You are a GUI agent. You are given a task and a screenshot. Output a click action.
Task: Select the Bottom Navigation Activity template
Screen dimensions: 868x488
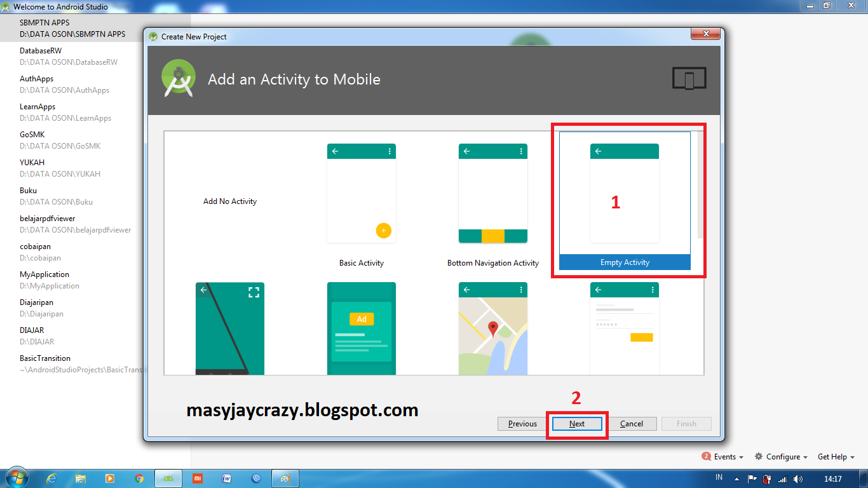click(x=493, y=193)
